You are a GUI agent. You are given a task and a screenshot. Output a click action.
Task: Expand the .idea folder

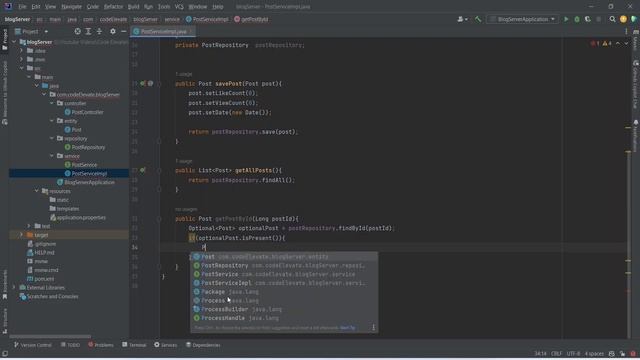point(22,51)
